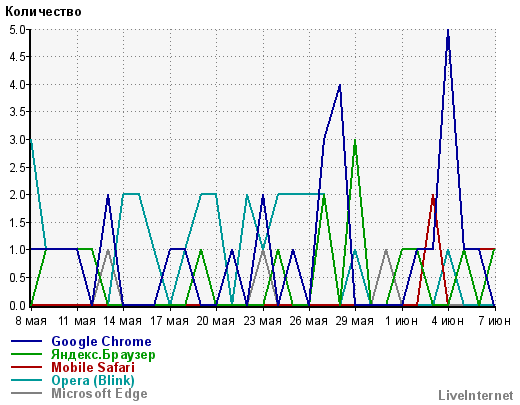The image size is (520, 405).
Task: Click the Chrome peak at 4 июн
Action: click(448, 31)
